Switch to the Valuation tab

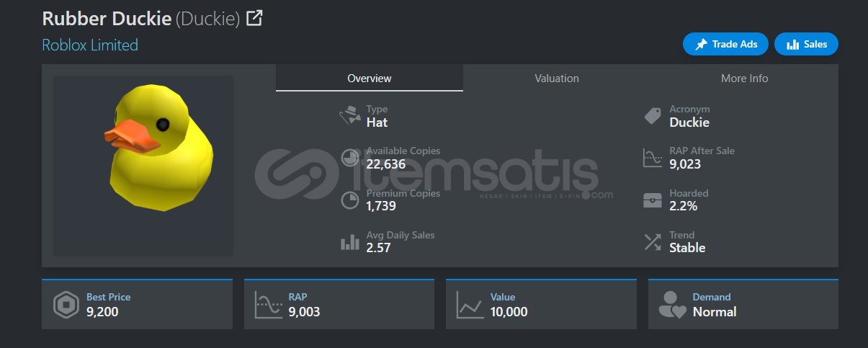click(x=557, y=78)
